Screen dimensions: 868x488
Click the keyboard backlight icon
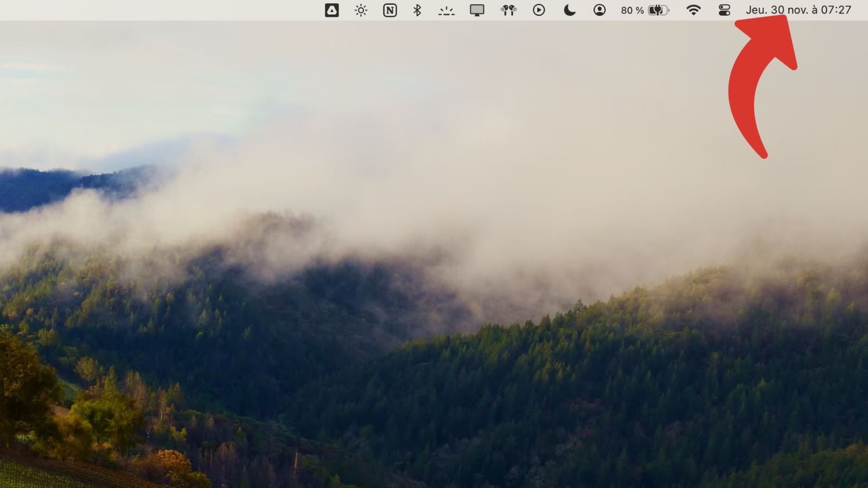click(446, 10)
